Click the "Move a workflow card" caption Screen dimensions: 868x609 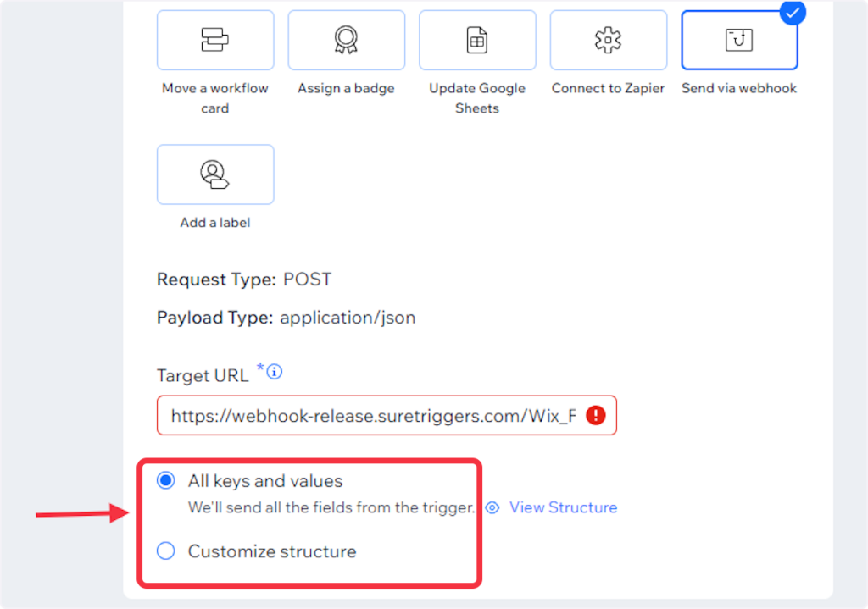click(215, 98)
